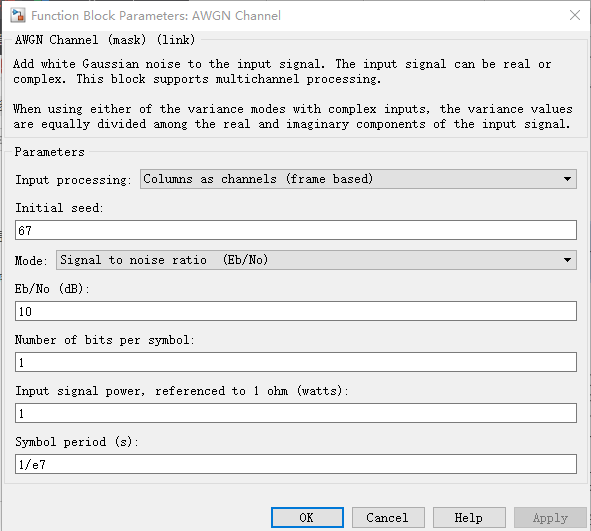Click the Number of bits per symbol field
591x531 pixels.
pos(296,362)
